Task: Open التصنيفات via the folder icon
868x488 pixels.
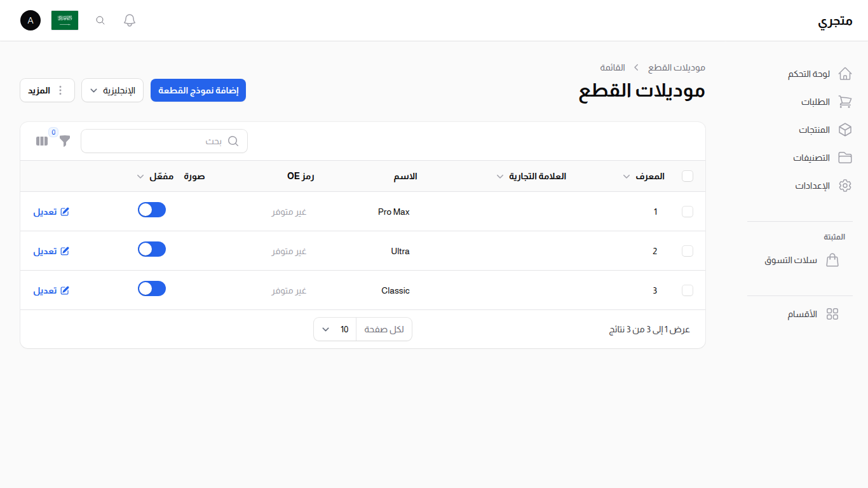Action: [x=845, y=158]
